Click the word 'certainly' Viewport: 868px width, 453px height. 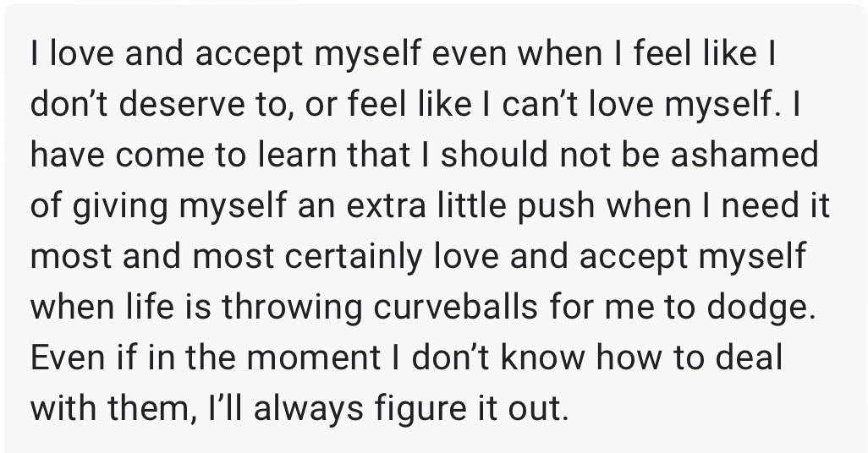[x=353, y=257]
